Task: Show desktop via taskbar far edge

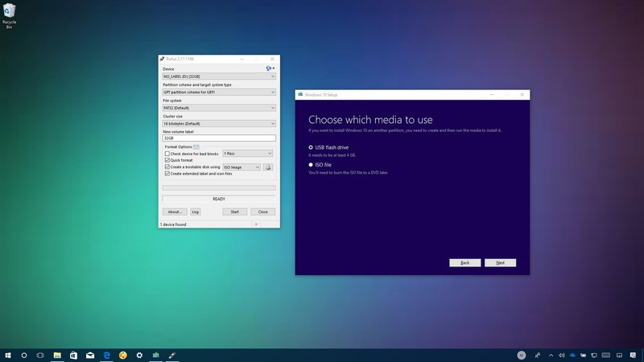Action: click(642, 356)
